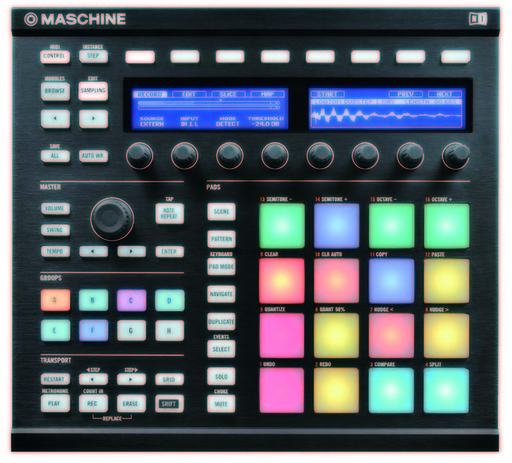Hit pad 15 Octave minus

coord(392,226)
